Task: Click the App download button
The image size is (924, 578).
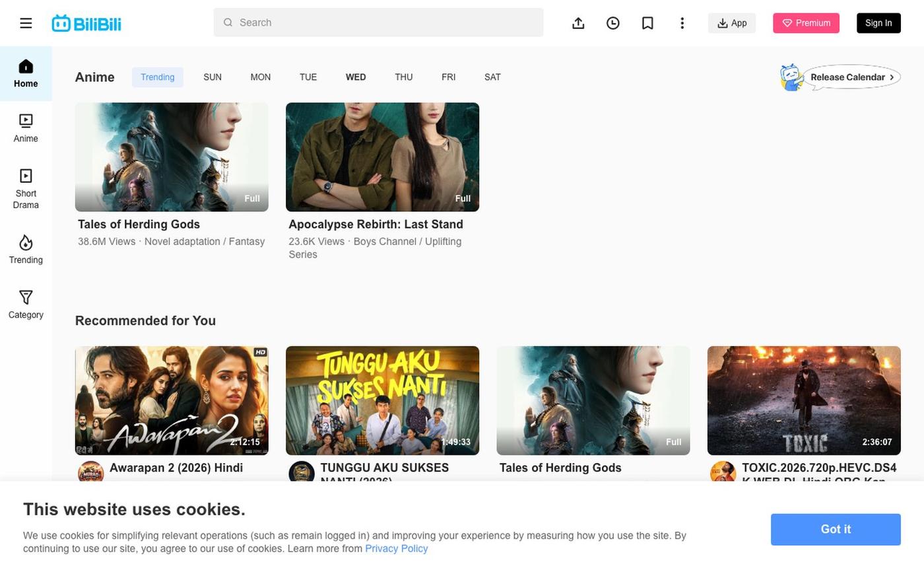Action: [732, 23]
